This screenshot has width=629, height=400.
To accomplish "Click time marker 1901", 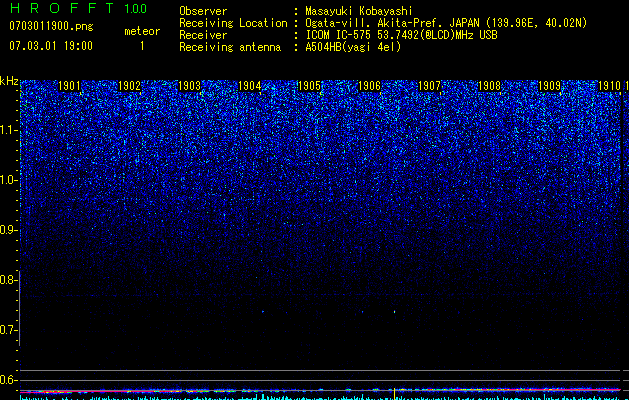I will pos(69,86).
